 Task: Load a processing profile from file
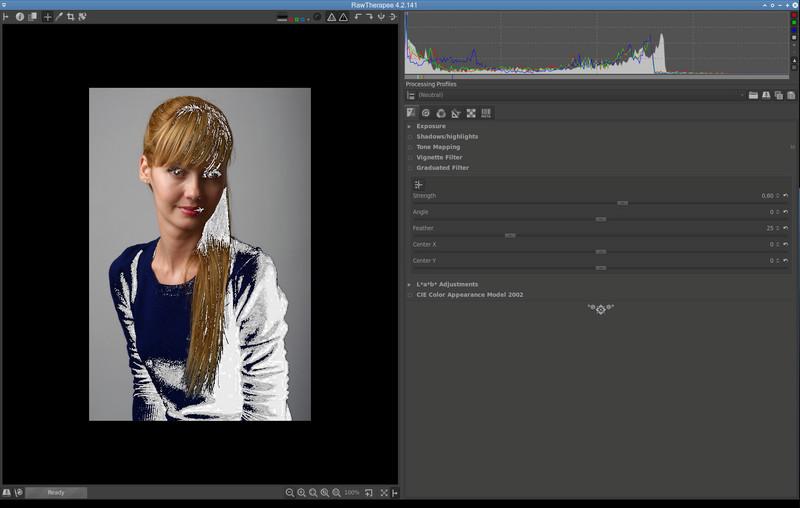pyautogui.click(x=753, y=95)
